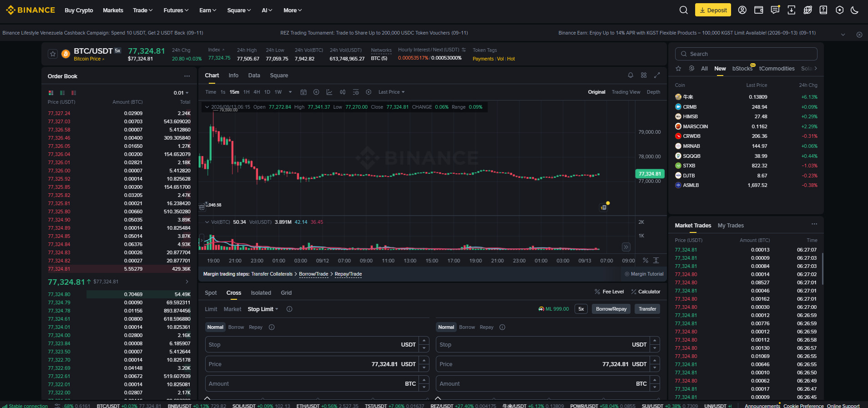Select right Repay margin mode
The width and height of the screenshot is (868, 408).
coord(486,327)
